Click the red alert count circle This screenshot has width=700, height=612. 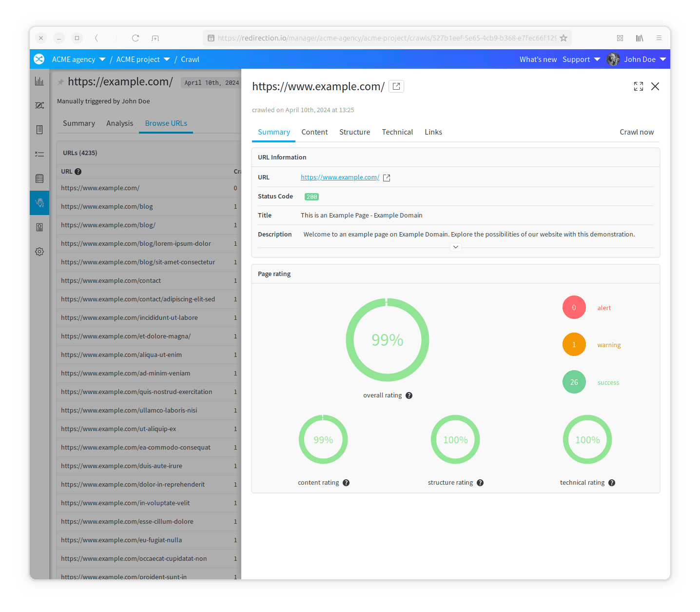coord(574,307)
